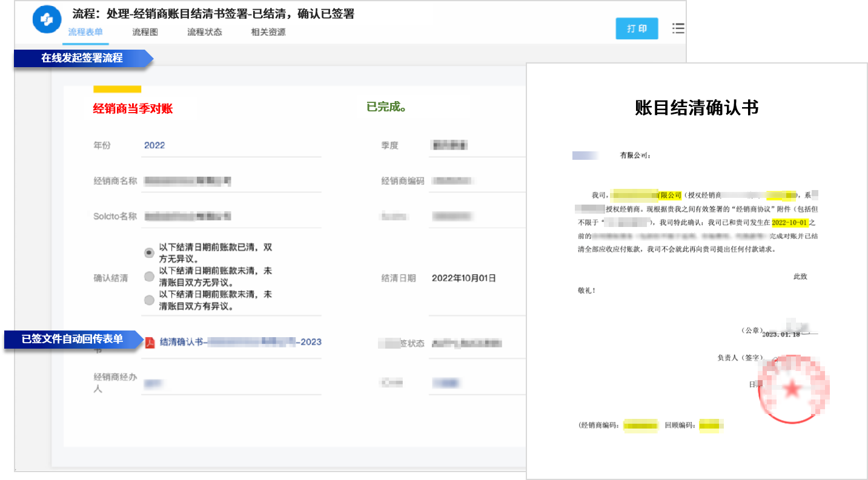The height and width of the screenshot is (480, 868).
Task: Switch to the 流程状态 tab
Action: 205,32
